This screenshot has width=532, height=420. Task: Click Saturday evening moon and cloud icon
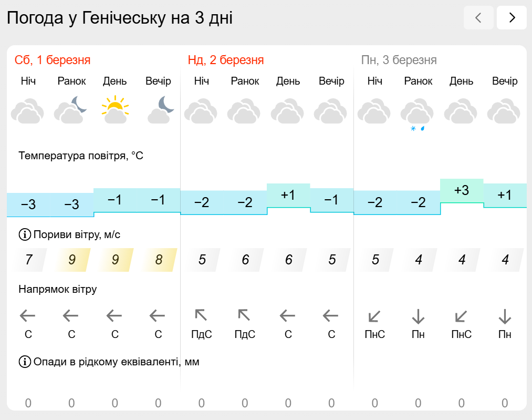(160, 110)
